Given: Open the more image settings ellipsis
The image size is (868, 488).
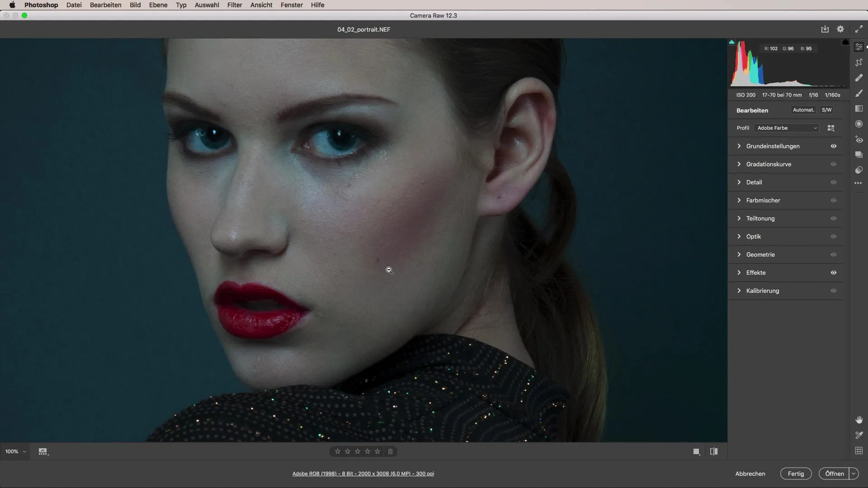Looking at the screenshot, I should coord(858,183).
